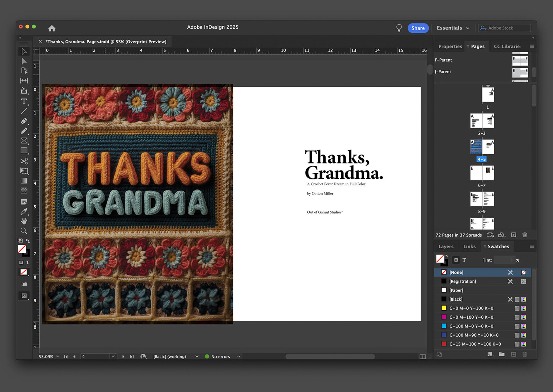The width and height of the screenshot is (553, 392).
Task: Expand the zoom level dropdown
Action: point(58,357)
